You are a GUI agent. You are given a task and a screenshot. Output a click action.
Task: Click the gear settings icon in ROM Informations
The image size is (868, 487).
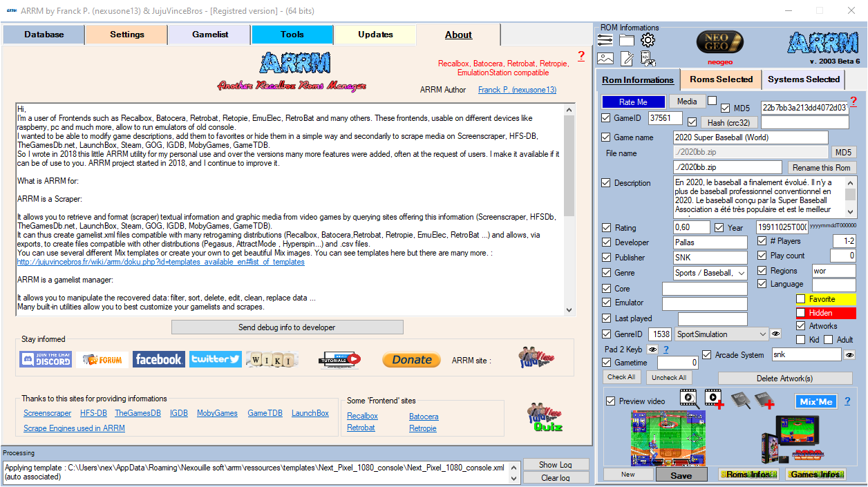pyautogui.click(x=648, y=40)
